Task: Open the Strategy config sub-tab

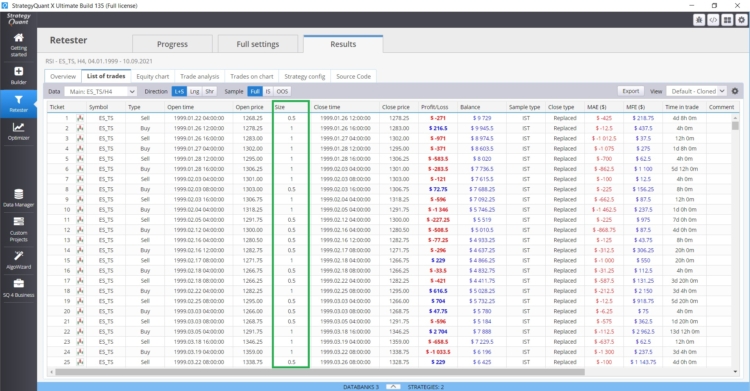Action: tap(305, 77)
